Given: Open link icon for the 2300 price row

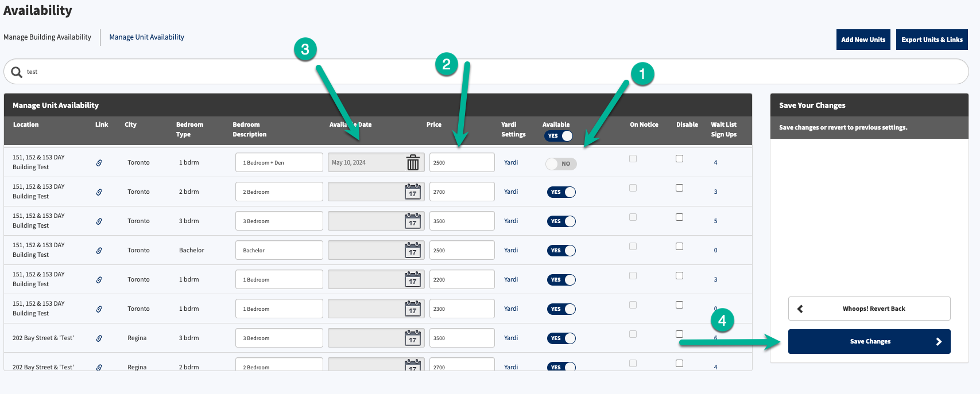Looking at the screenshot, I should coord(99,309).
